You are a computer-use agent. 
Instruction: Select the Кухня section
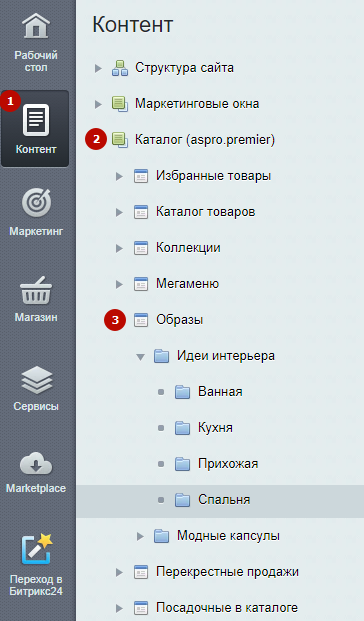(215, 428)
